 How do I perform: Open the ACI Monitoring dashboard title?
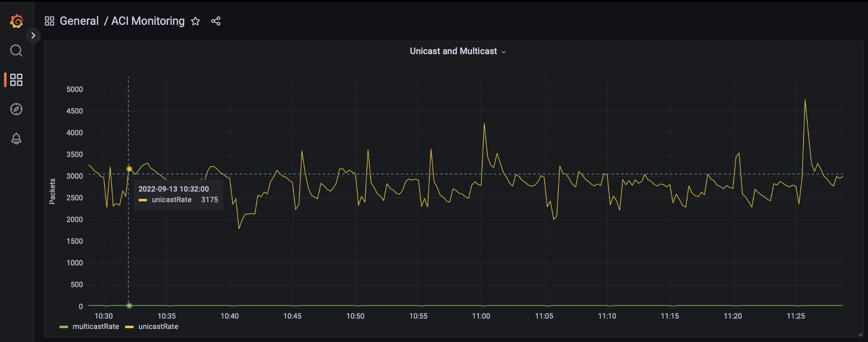148,21
